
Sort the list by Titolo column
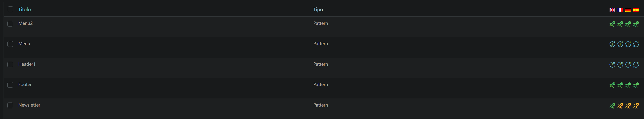click(24, 10)
